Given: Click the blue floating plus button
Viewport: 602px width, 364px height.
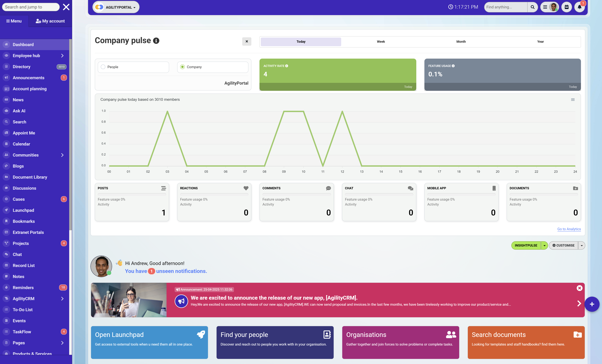Looking at the screenshot, I should [x=592, y=304].
